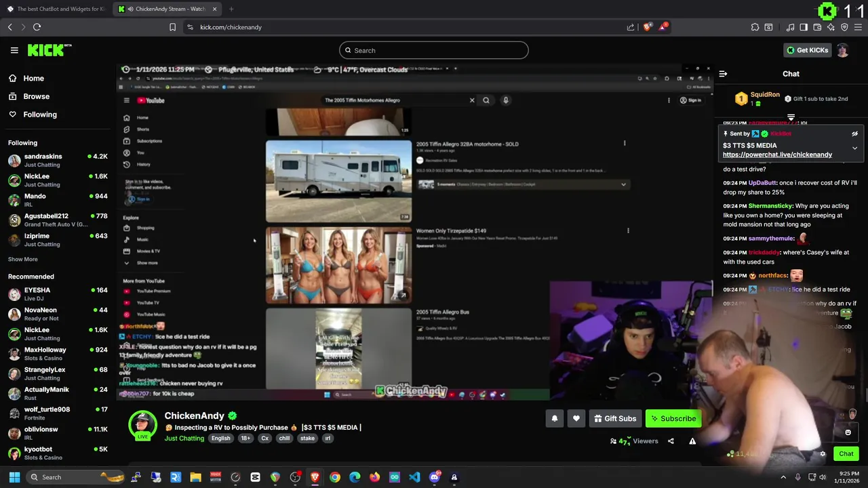Open Mando IRL followed channel
This screenshot has height=488, width=868.
tap(58, 200)
